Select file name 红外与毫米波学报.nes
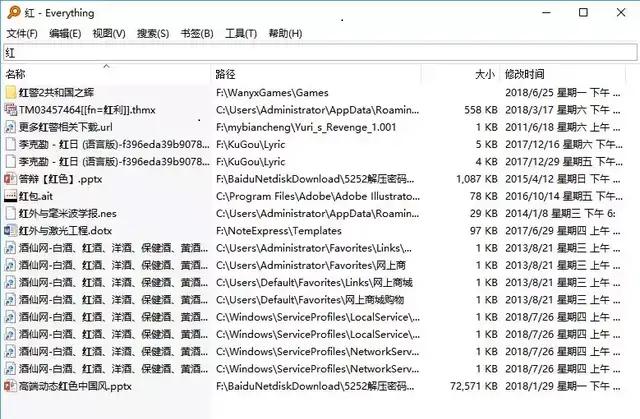 pyautogui.click(x=68, y=213)
